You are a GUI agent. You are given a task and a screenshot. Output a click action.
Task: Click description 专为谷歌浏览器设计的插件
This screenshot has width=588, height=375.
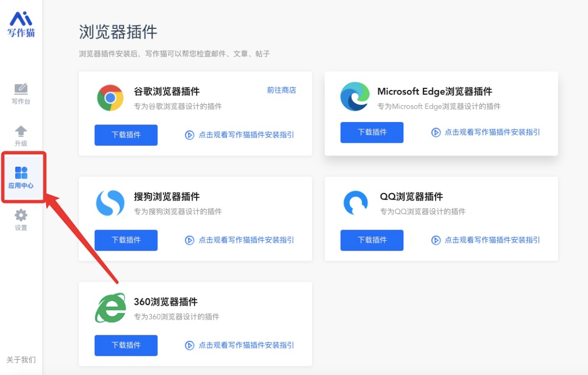tap(177, 106)
